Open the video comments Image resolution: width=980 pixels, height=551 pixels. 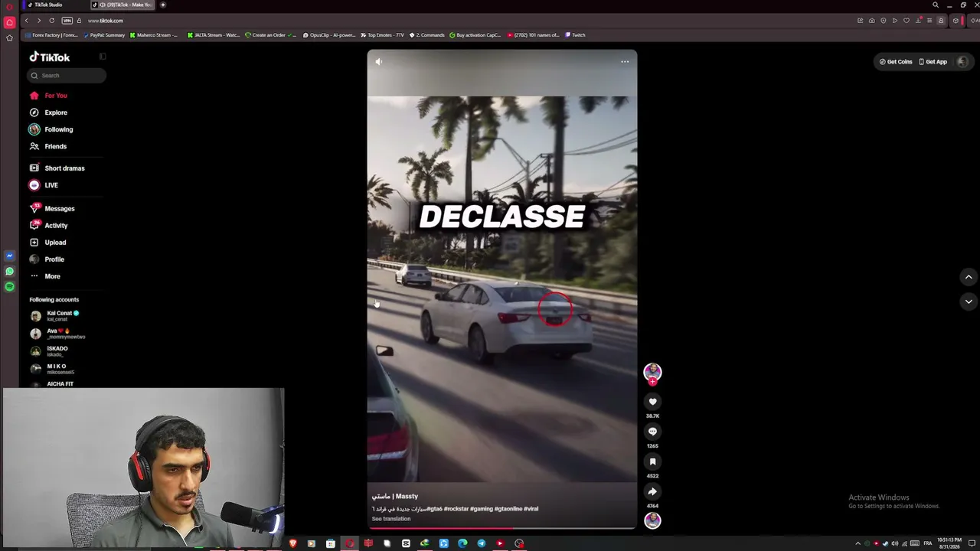pyautogui.click(x=652, y=432)
